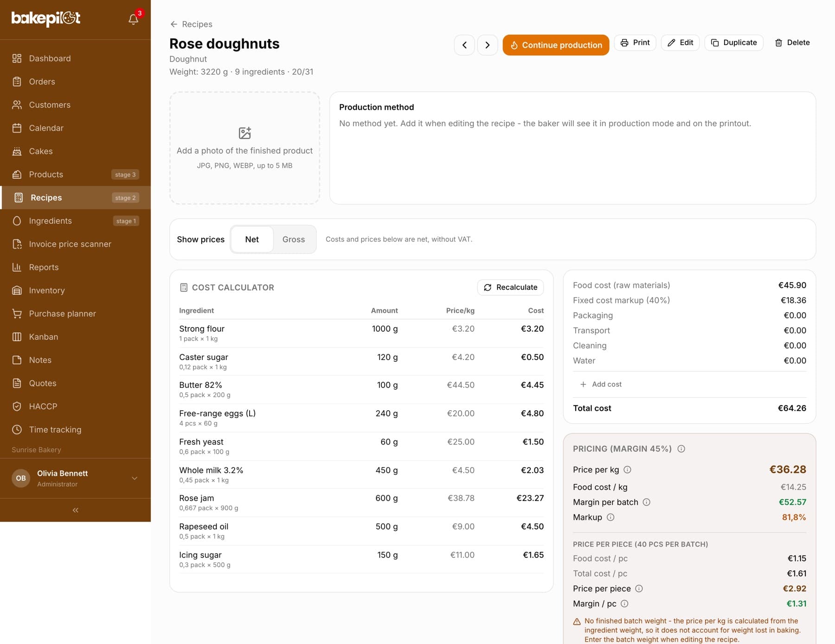This screenshot has width=835, height=644.
Task: Open Reports in the sidebar
Action: coord(75,267)
